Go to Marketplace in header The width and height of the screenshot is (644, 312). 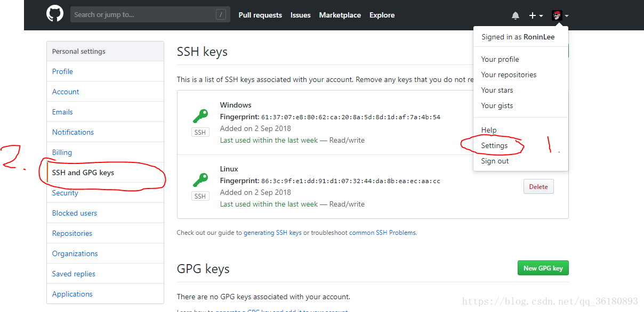340,15
